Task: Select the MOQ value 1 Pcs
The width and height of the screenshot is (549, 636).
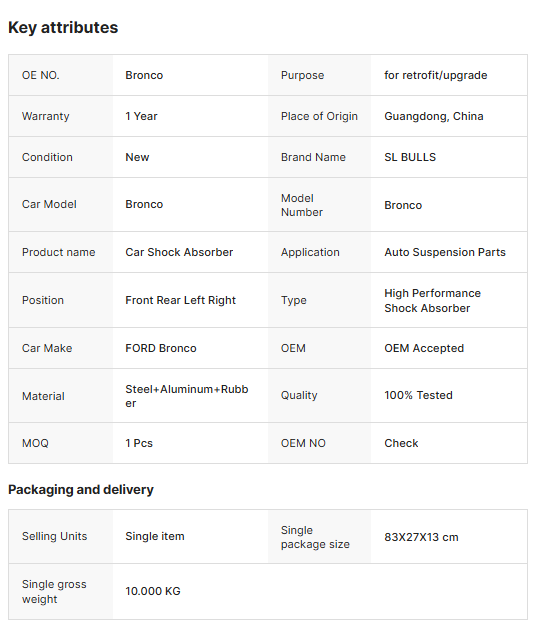Action: click(x=139, y=443)
